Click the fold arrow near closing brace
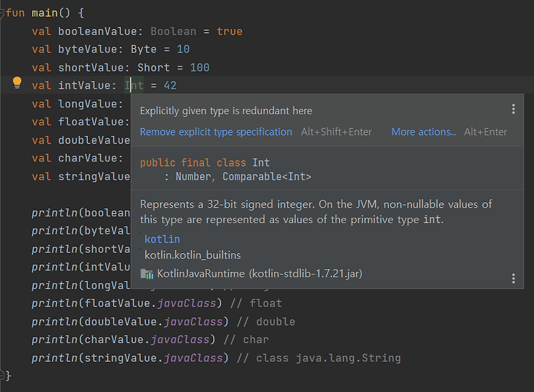This screenshot has height=392, width=534. 3,375
